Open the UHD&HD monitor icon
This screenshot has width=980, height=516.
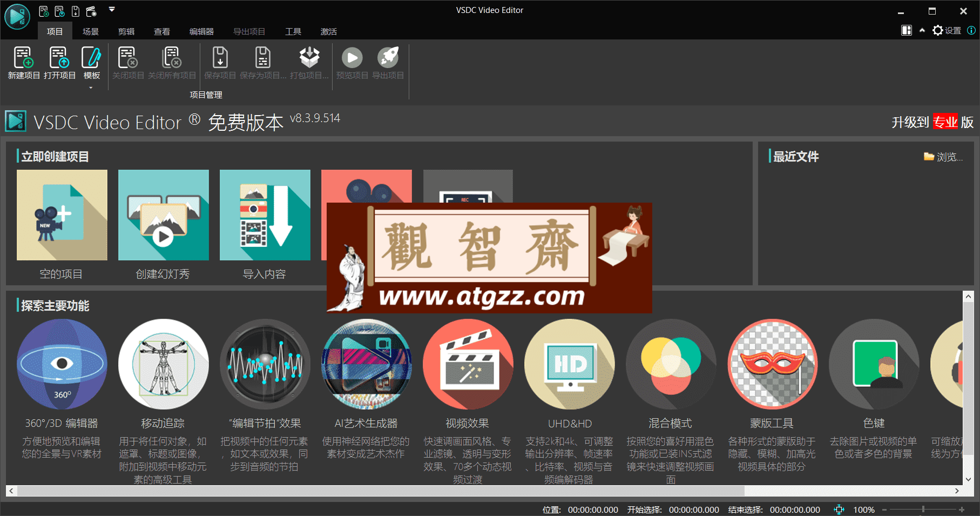570,364
